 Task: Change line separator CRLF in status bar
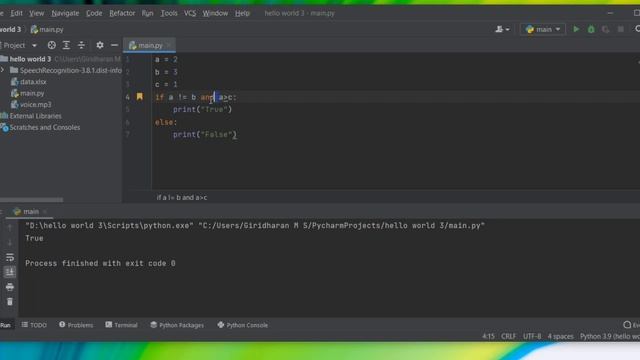pyautogui.click(x=509, y=336)
